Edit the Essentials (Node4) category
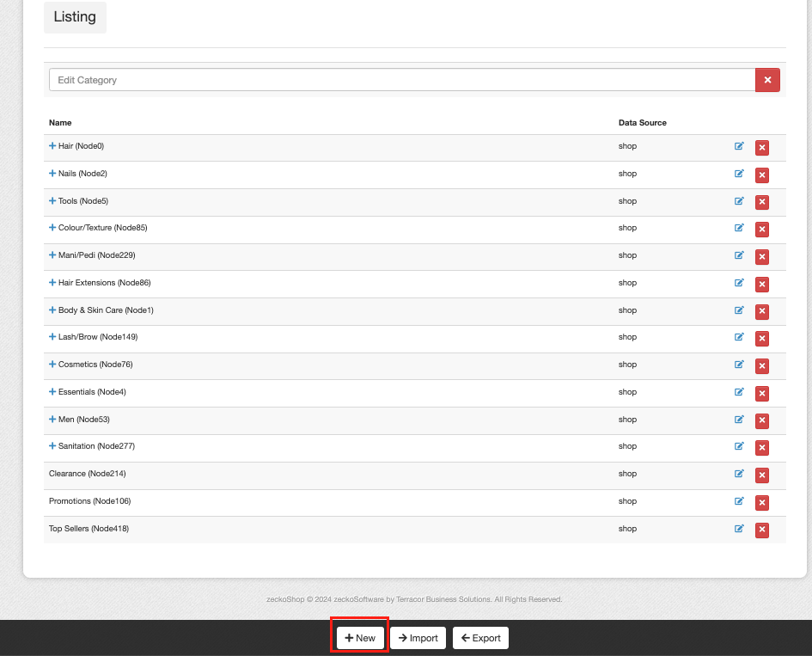Screen dimensions: 812x656 pos(739,392)
